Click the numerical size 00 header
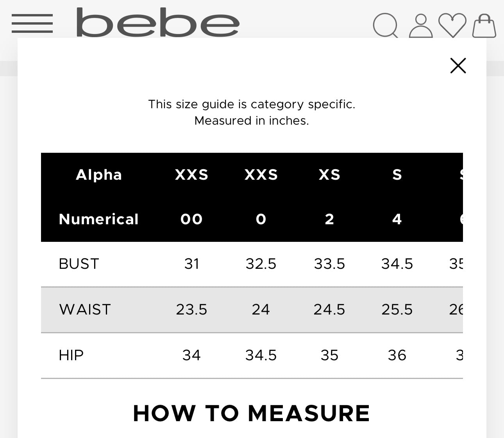 tap(191, 219)
